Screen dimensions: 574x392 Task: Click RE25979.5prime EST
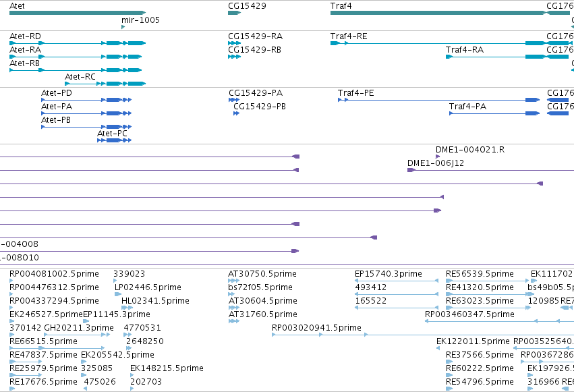pos(26,375)
